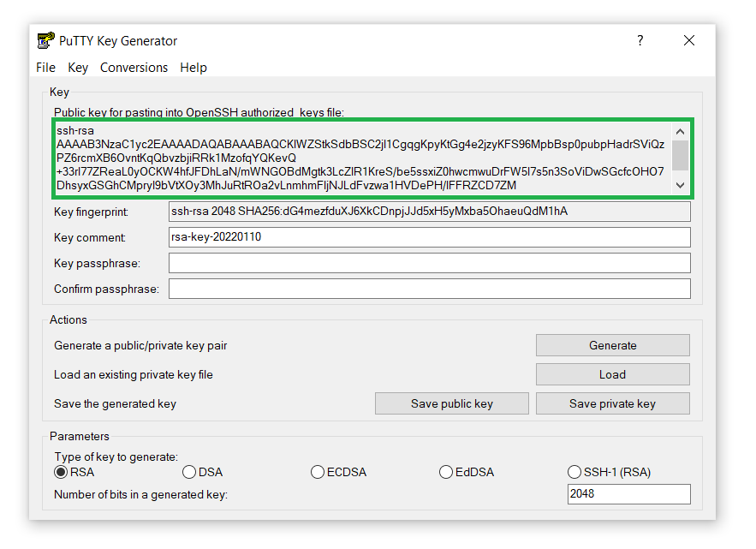Click the public key scrollbar up arrow
The width and height of the screenshot is (756, 549).
(x=681, y=132)
